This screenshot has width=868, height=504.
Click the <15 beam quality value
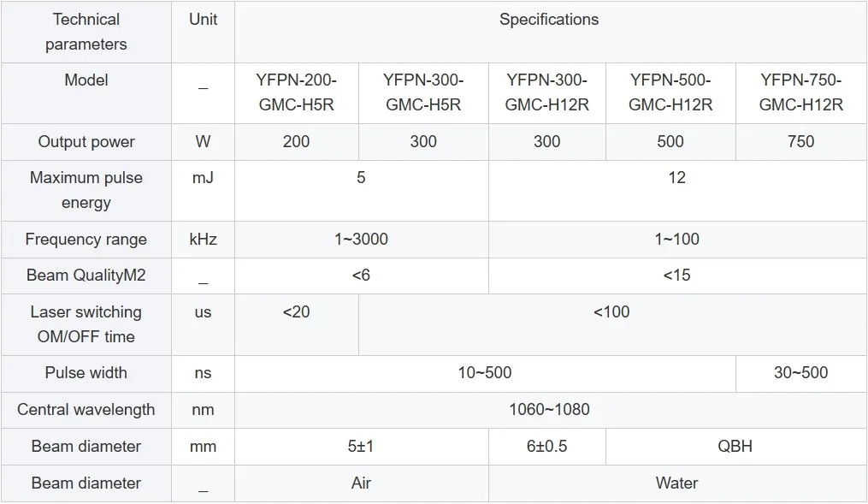pos(677,276)
